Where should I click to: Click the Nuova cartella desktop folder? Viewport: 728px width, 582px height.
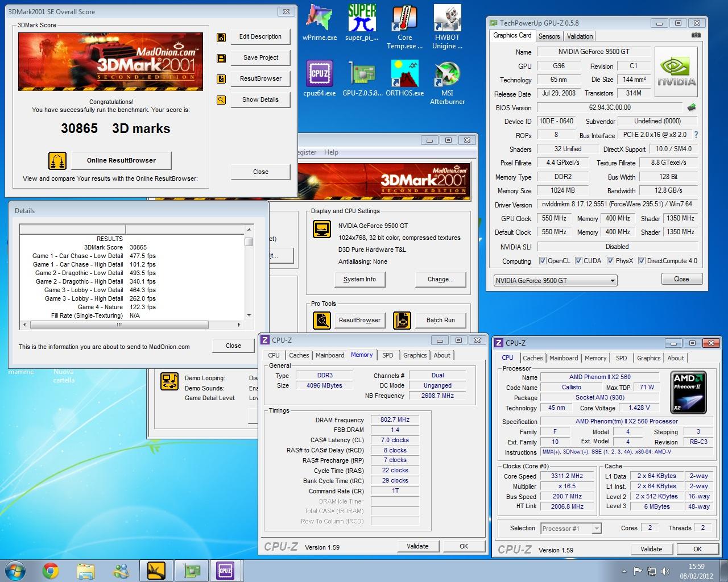click(x=64, y=375)
